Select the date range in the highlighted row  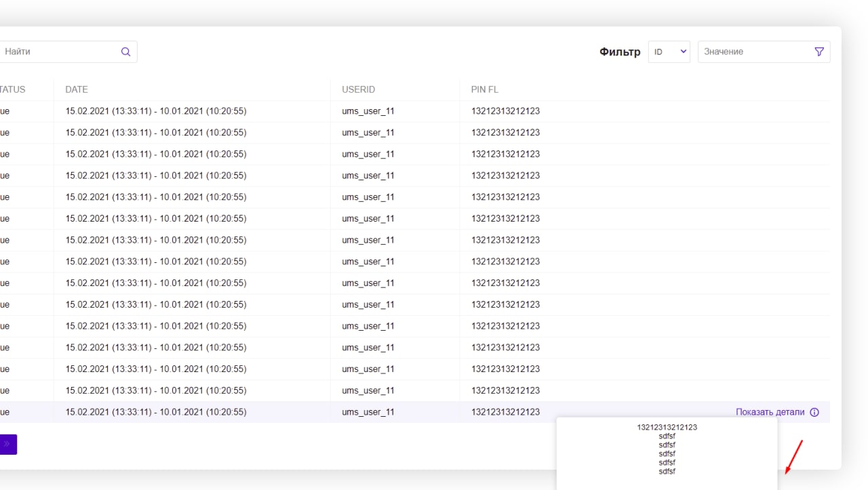[156, 412]
